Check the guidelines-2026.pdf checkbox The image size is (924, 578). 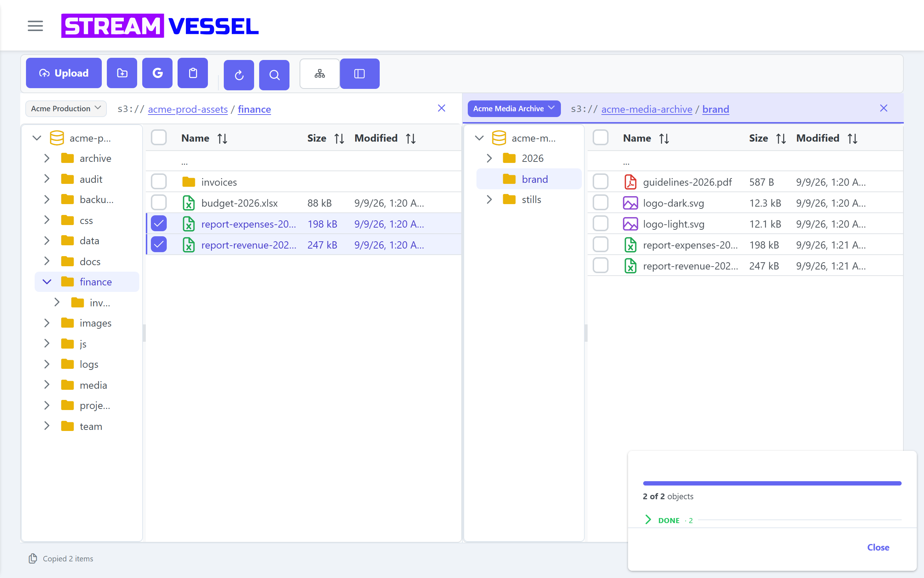601,182
